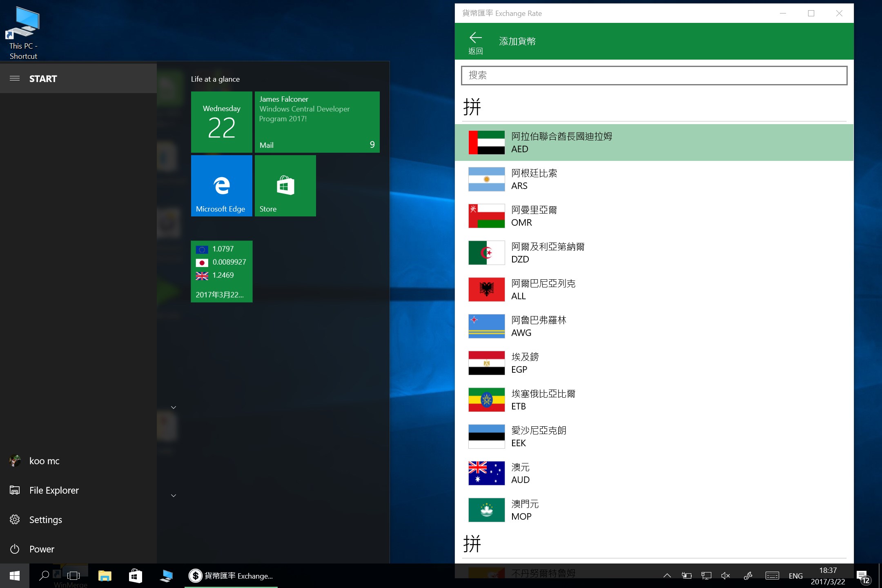Expand more tiles using the upper chevron
Screen dimensions: 882x588
point(174,407)
